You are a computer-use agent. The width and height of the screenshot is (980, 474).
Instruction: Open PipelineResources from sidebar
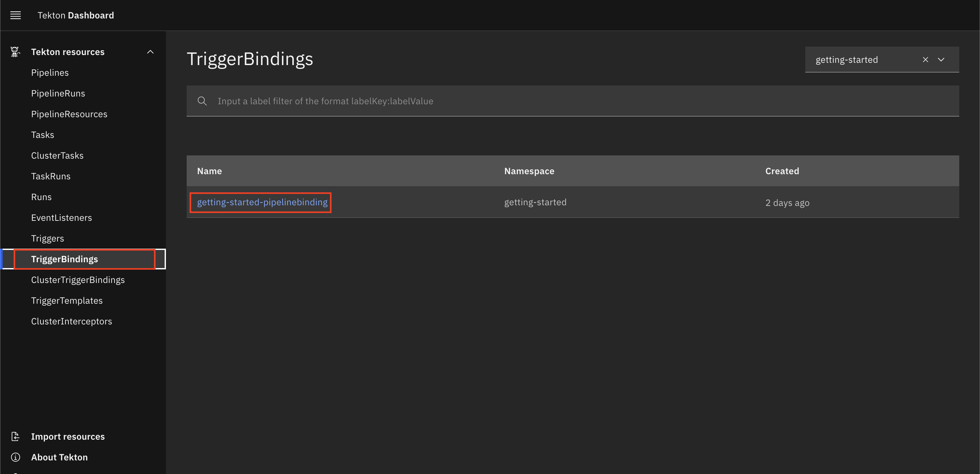pos(69,114)
